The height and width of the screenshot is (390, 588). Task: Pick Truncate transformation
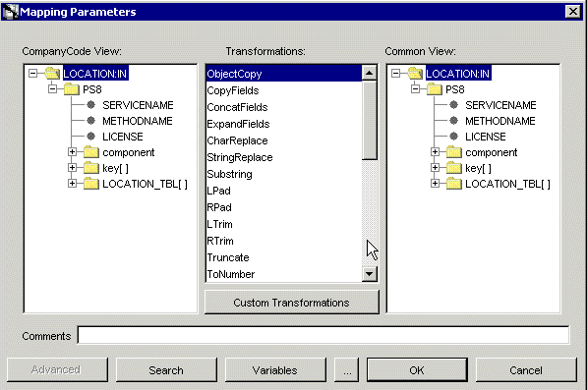pyautogui.click(x=284, y=257)
